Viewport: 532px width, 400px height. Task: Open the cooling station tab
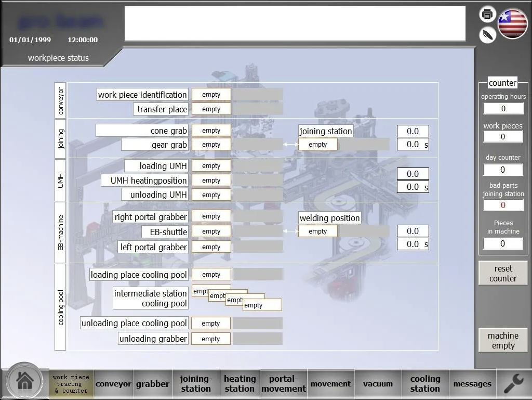pos(425,384)
